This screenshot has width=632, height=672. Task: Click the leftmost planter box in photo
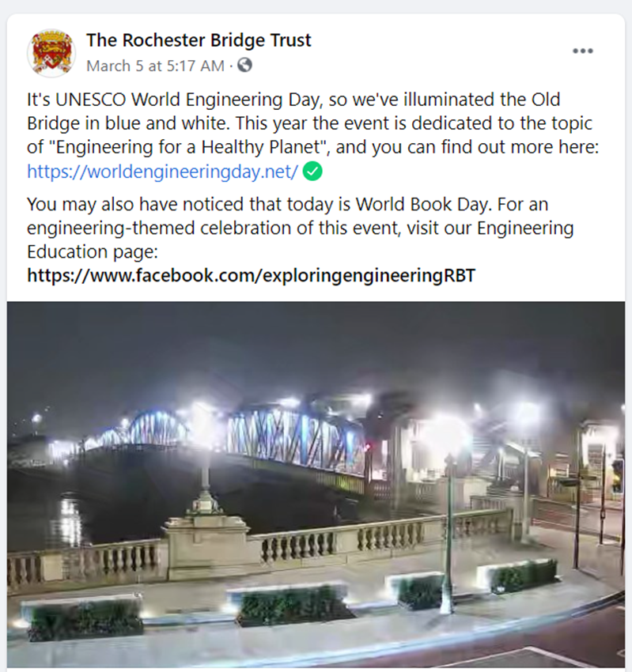click(x=84, y=617)
